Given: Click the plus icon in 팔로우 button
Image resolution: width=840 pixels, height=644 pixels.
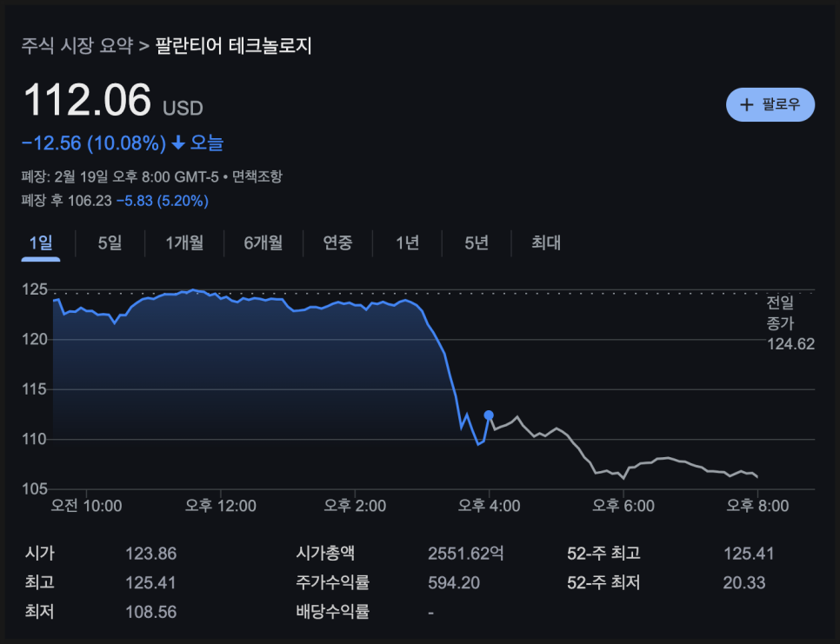Looking at the screenshot, I should [x=746, y=104].
